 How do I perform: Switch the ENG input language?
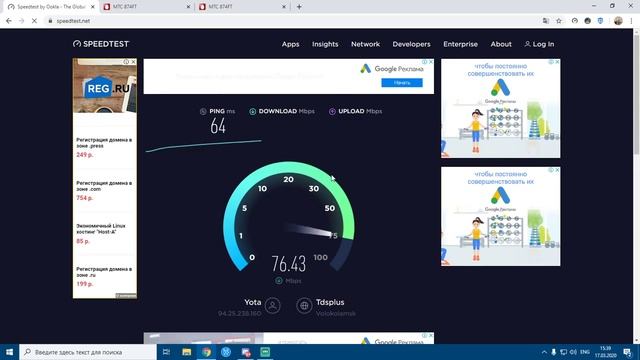[585, 352]
